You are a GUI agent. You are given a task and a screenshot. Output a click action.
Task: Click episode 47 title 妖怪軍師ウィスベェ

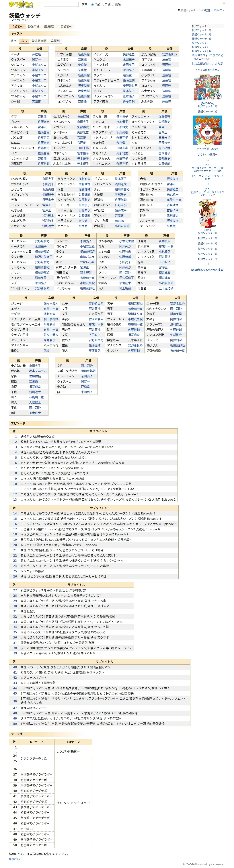point(33,708)
